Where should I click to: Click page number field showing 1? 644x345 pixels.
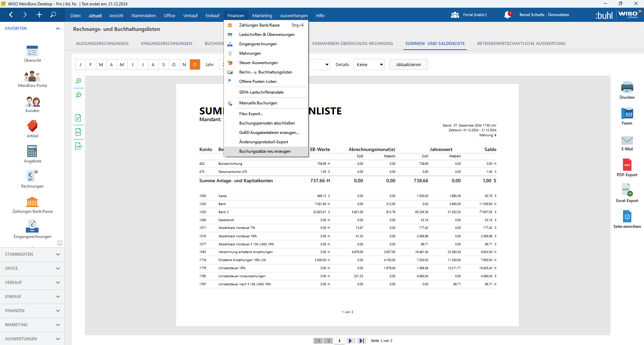coord(340,341)
